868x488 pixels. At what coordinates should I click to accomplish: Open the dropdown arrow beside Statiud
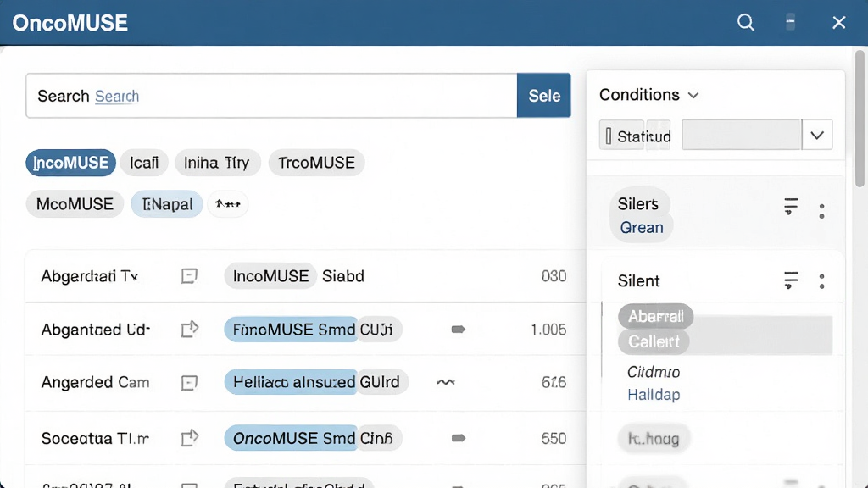(x=817, y=135)
